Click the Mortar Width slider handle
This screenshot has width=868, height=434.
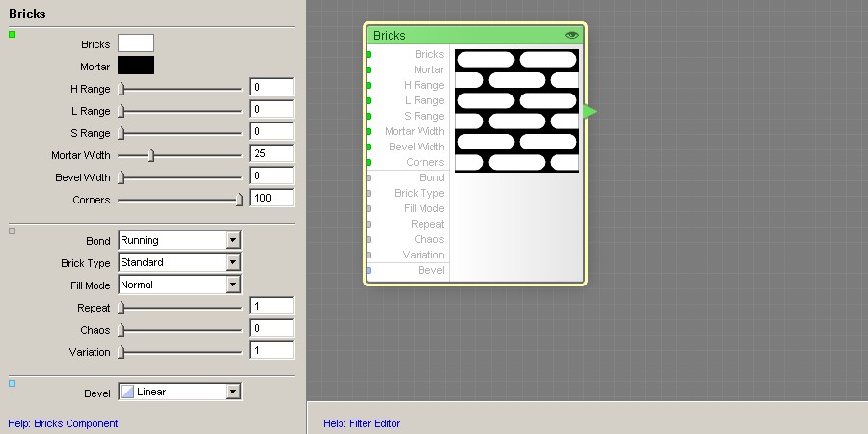(x=150, y=154)
